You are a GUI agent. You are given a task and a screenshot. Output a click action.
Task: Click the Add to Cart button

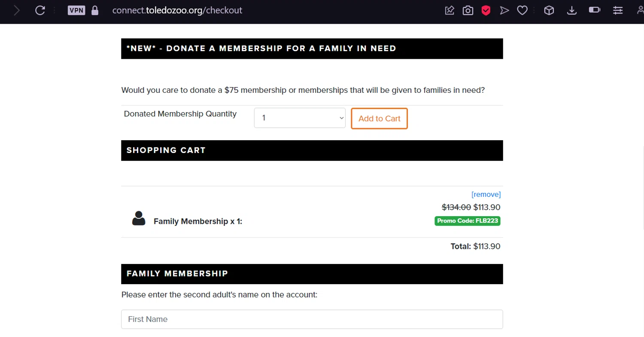point(379,119)
